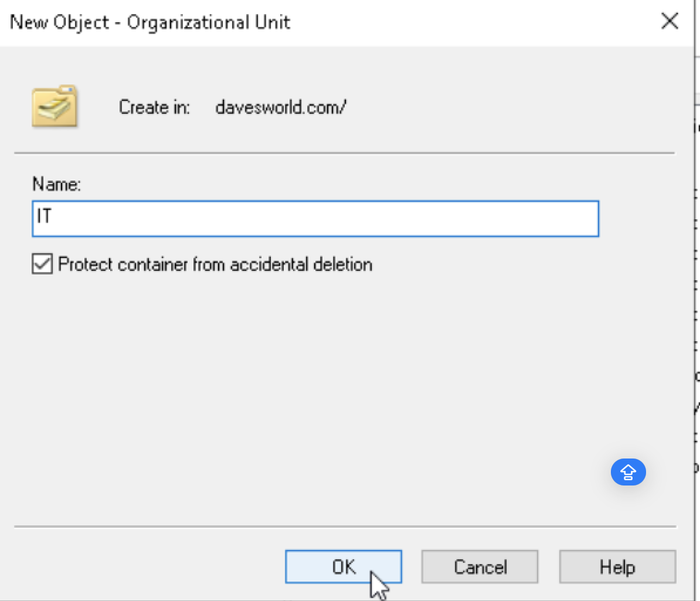Cancel the new organizational unit dialog
This screenshot has height=601, width=700.
tap(480, 566)
